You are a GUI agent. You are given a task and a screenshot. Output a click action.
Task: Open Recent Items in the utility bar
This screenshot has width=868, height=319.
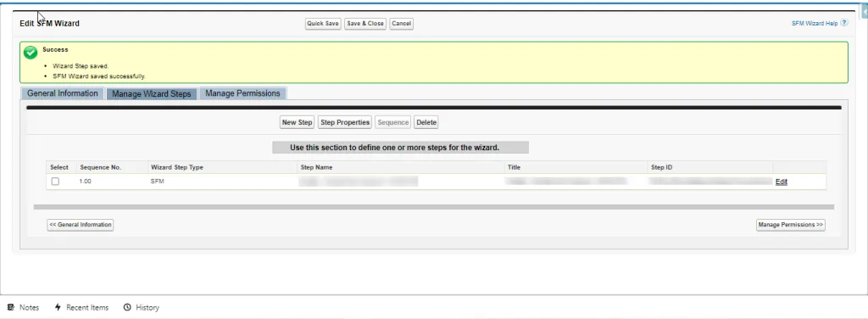(x=81, y=307)
